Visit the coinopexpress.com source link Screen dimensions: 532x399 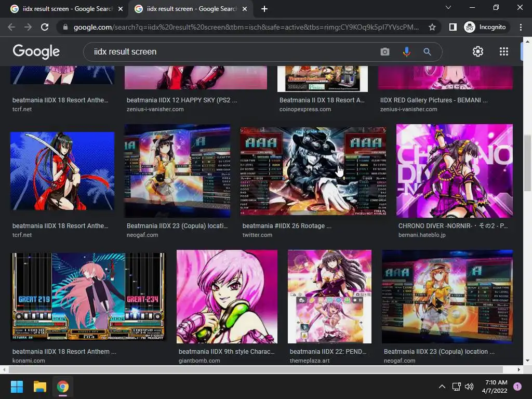tap(305, 109)
